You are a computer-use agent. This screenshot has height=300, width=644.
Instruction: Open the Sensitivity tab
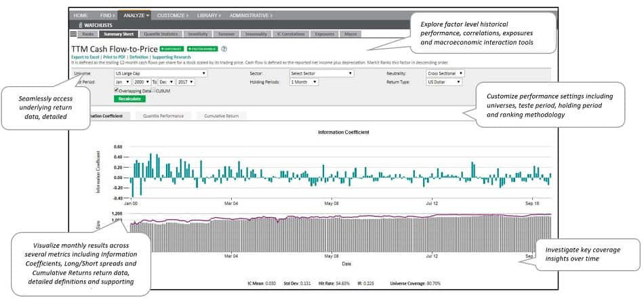tap(198, 34)
